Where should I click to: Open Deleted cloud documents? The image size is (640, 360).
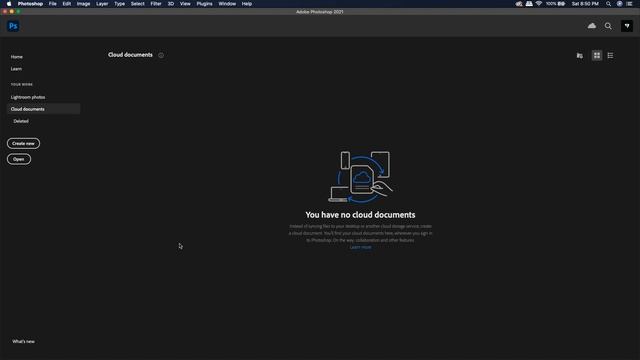tap(21, 121)
